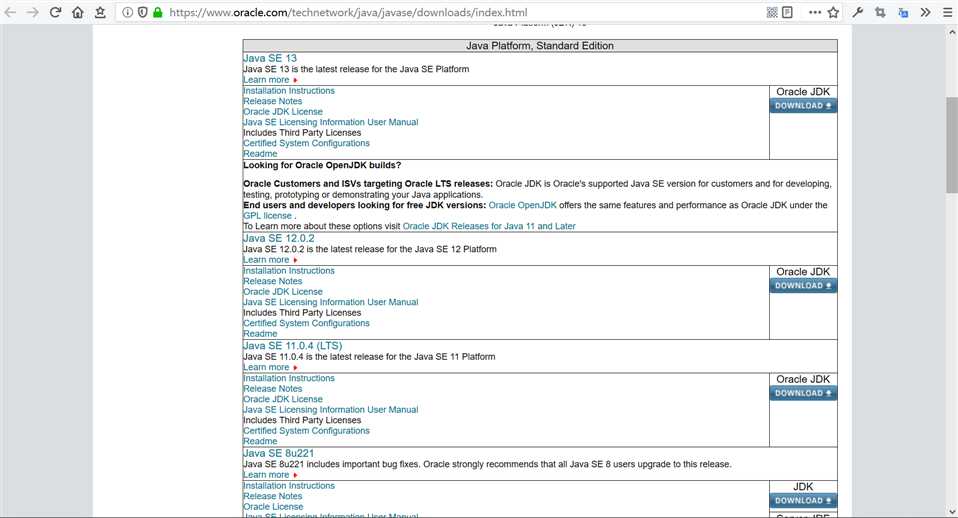Download Oracle JDK for Java SE 12.0.2
The width and height of the screenshot is (958, 518).
pos(803,286)
